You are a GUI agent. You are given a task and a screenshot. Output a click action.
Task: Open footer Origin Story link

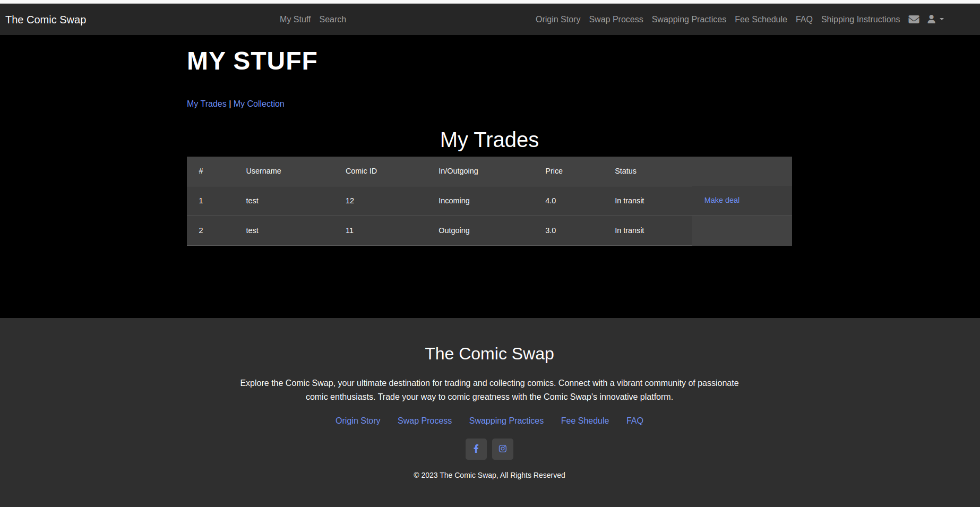click(x=358, y=420)
